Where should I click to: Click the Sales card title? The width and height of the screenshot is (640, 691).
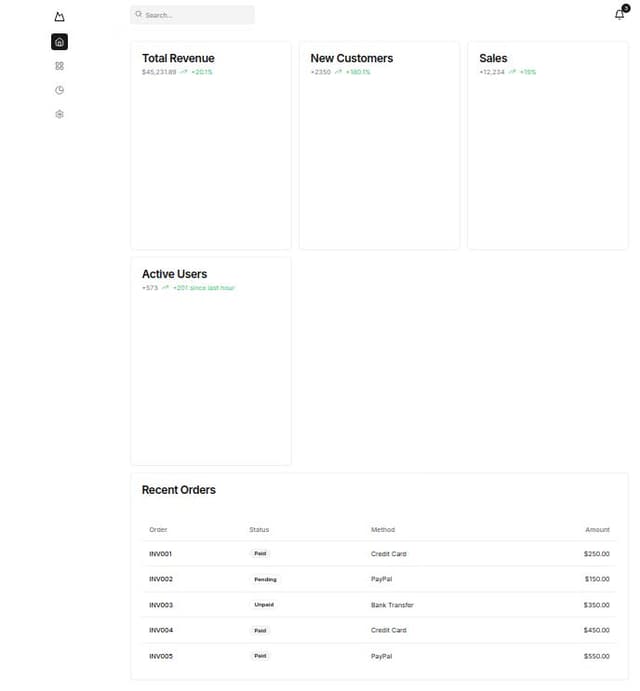(493, 58)
